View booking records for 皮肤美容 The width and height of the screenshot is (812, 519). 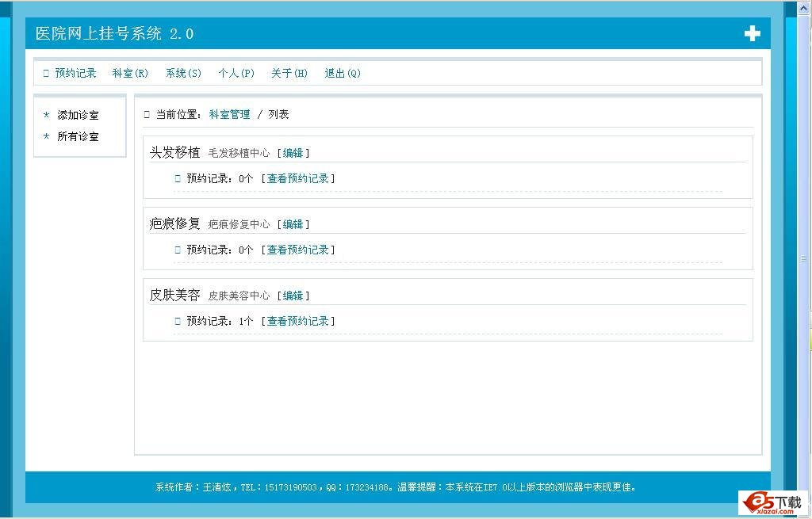299,320
